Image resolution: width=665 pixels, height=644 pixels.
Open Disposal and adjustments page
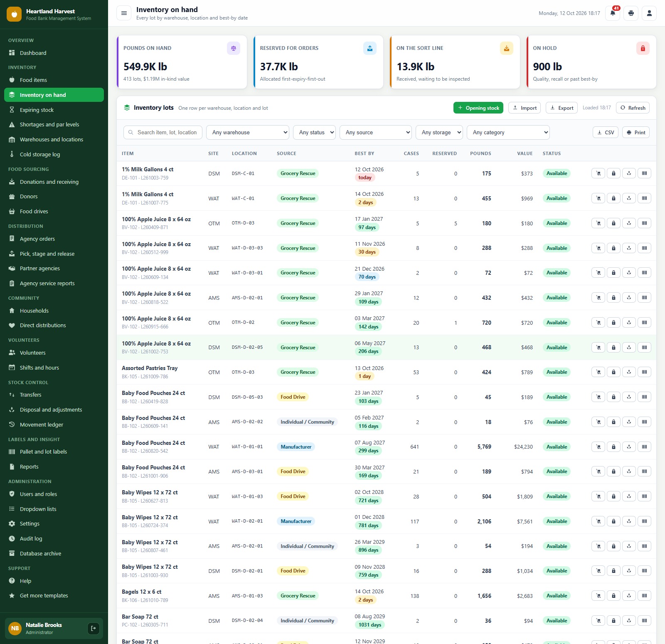[x=54, y=410]
